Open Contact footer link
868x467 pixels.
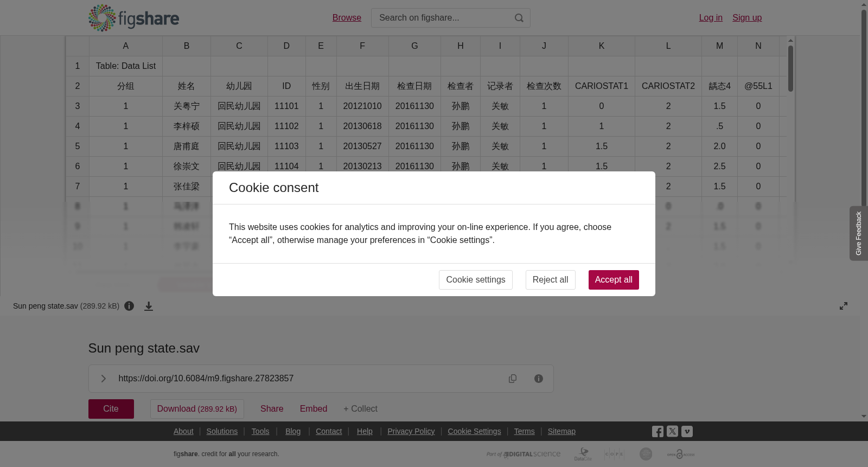(329, 431)
